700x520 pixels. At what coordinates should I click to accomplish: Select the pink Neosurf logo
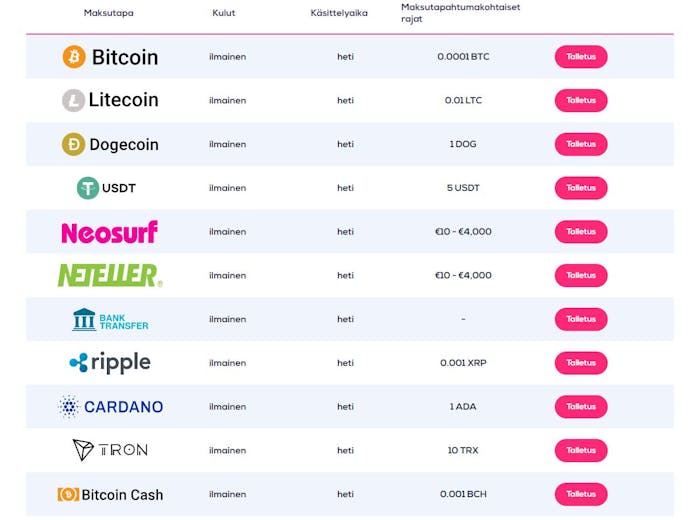click(110, 232)
